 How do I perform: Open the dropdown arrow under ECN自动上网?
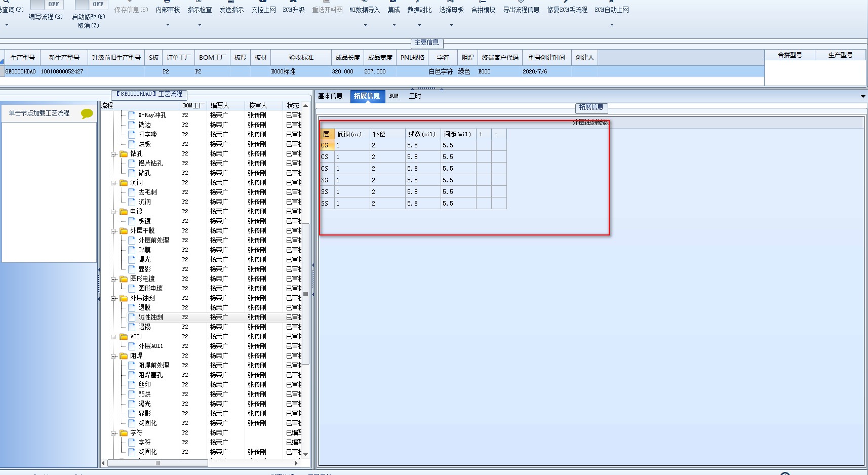(x=612, y=25)
